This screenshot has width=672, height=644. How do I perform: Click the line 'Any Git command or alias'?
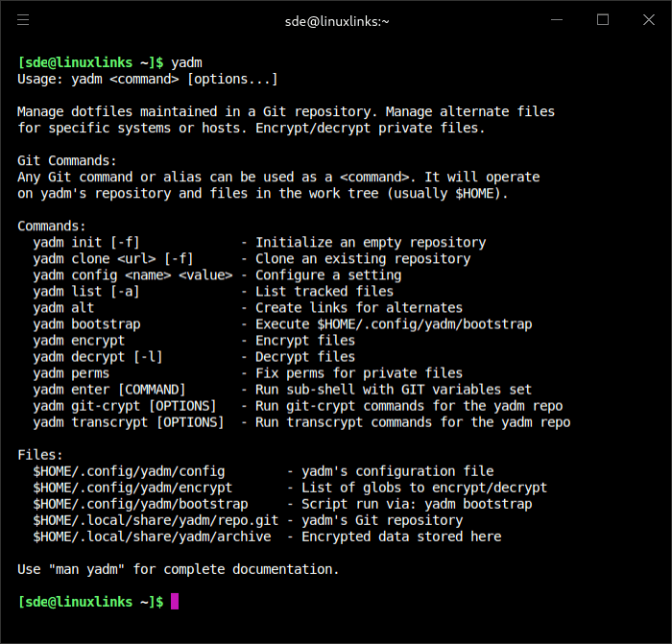278,177
